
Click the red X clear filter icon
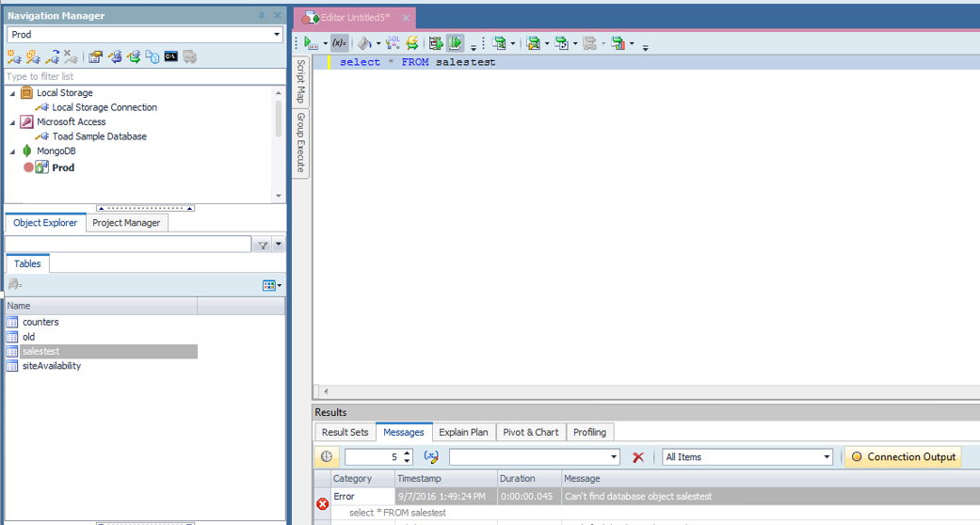(638, 457)
